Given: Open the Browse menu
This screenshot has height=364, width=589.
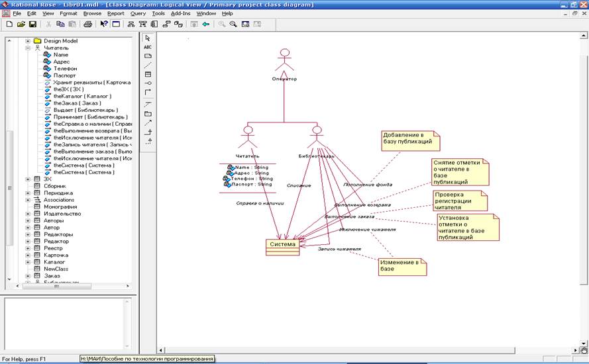Looking at the screenshot, I should click(92, 13).
